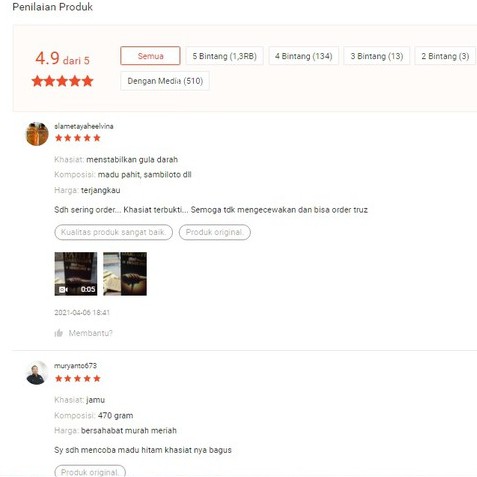Play the 0:05 review video

point(76,274)
